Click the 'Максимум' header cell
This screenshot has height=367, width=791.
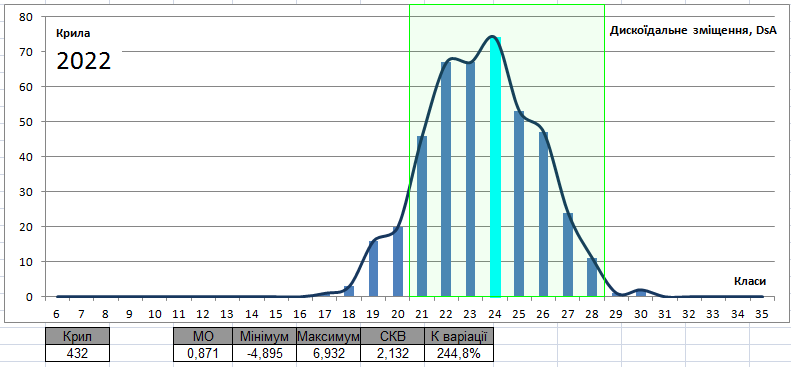pyautogui.click(x=328, y=336)
